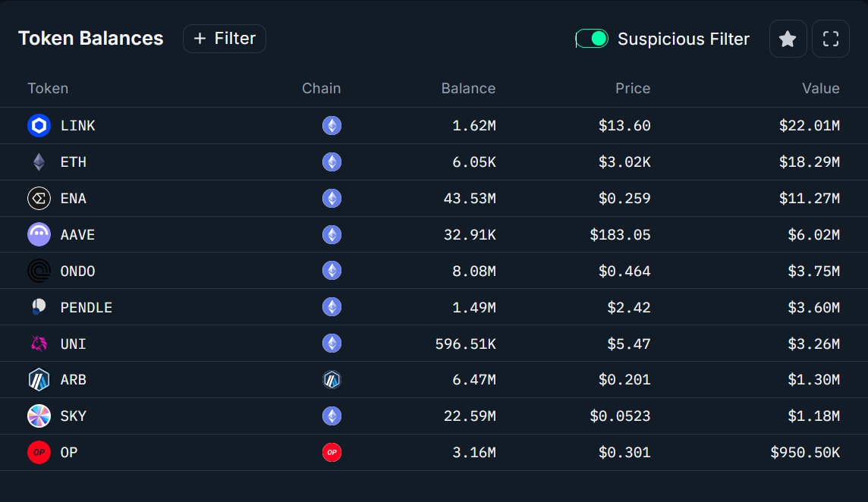The image size is (868, 502).
Task: Click the Ethereum chain icon in LINK row
Action: [332, 126]
